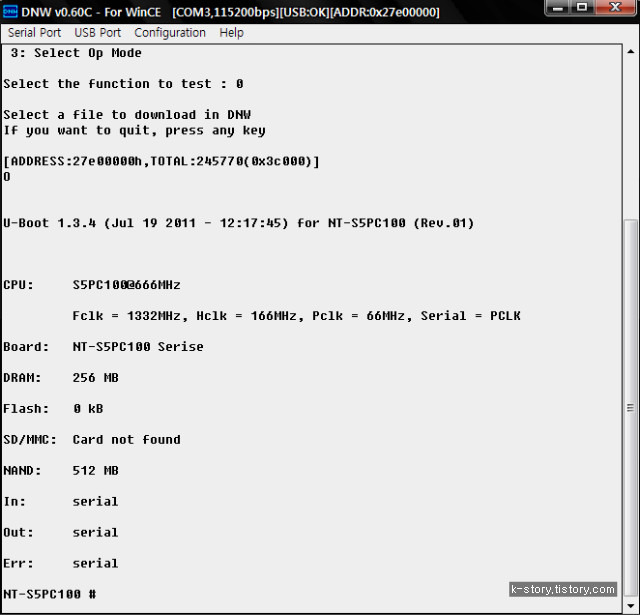The height and width of the screenshot is (615, 640).
Task: Click 'Select a file to download in DNW'
Action: (x=127, y=115)
